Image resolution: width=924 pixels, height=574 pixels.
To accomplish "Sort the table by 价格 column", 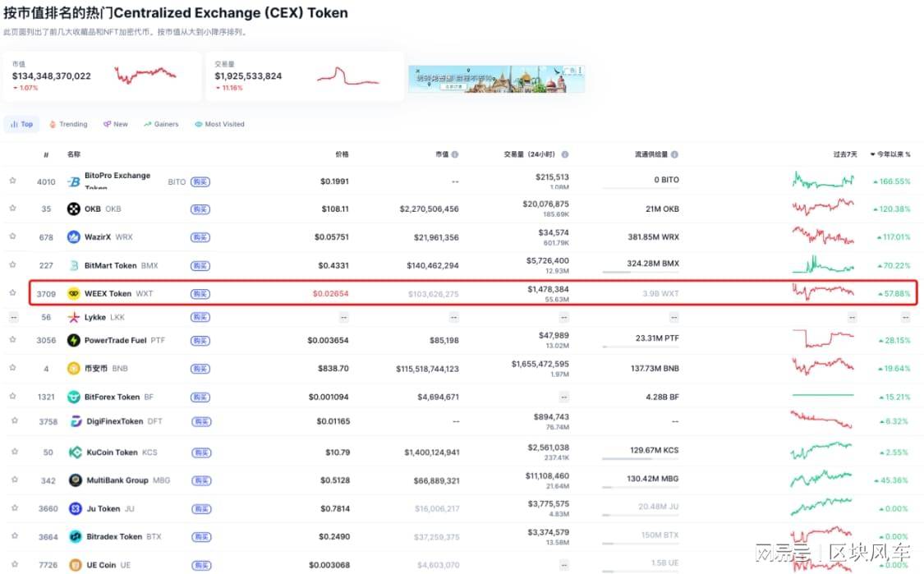I will pyautogui.click(x=341, y=154).
